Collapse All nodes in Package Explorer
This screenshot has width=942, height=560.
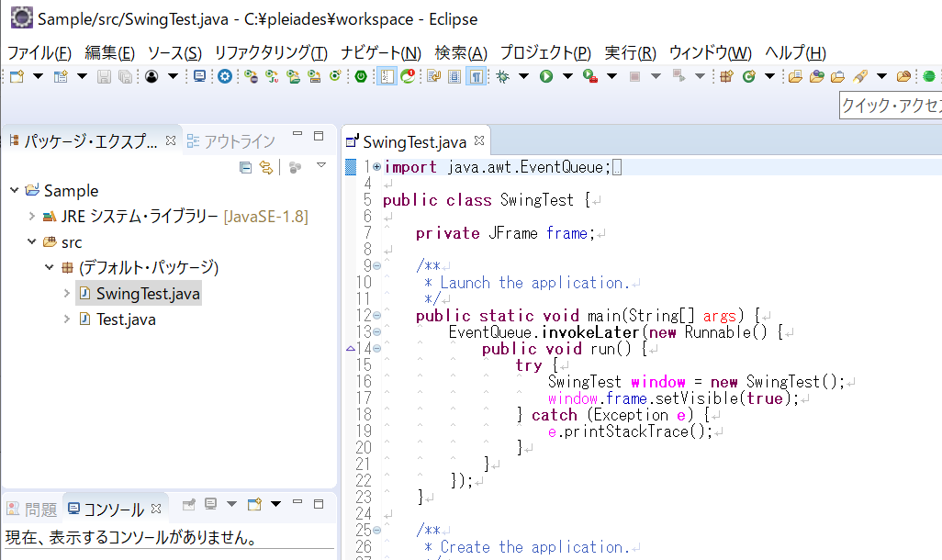coord(245,166)
